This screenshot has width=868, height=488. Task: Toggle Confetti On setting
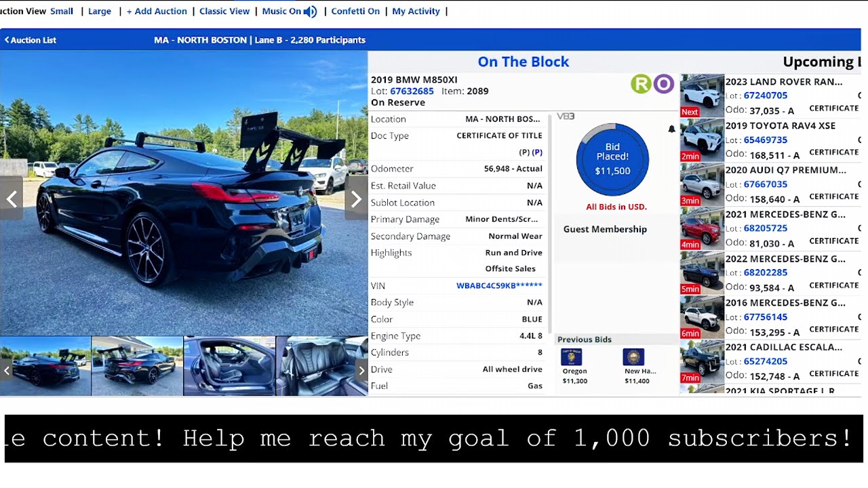(x=355, y=12)
